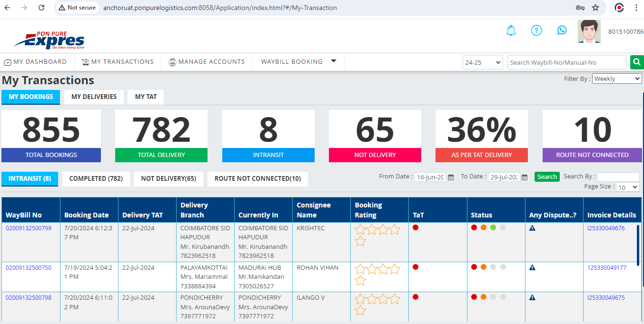The height and width of the screenshot is (324, 644).
Task: Open waybill number 02009132500799 link
Action: 29,228
